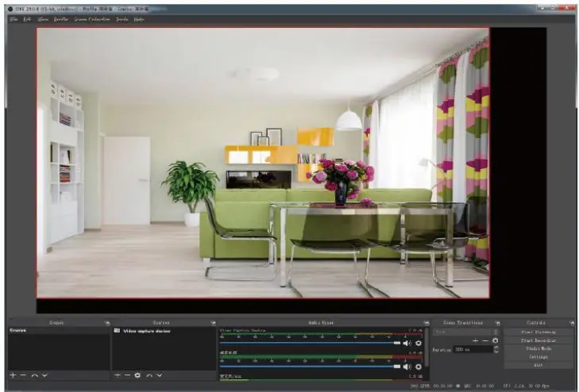
Task: Pop out the Sources dock
Action: pyautogui.click(x=213, y=323)
